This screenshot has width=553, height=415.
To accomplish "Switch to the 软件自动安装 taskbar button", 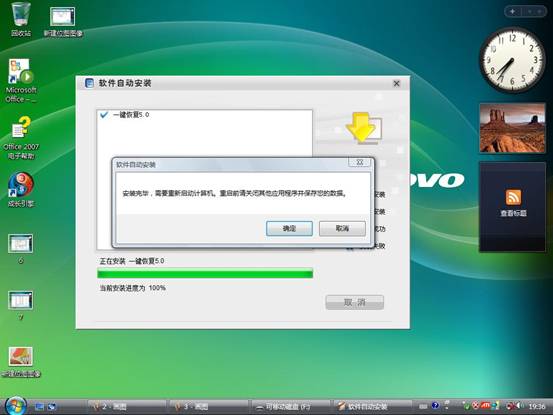I will pyautogui.click(x=373, y=407).
